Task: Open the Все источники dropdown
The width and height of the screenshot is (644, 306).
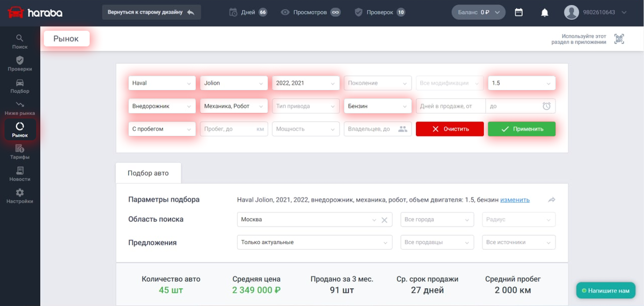Action: pyautogui.click(x=519, y=242)
